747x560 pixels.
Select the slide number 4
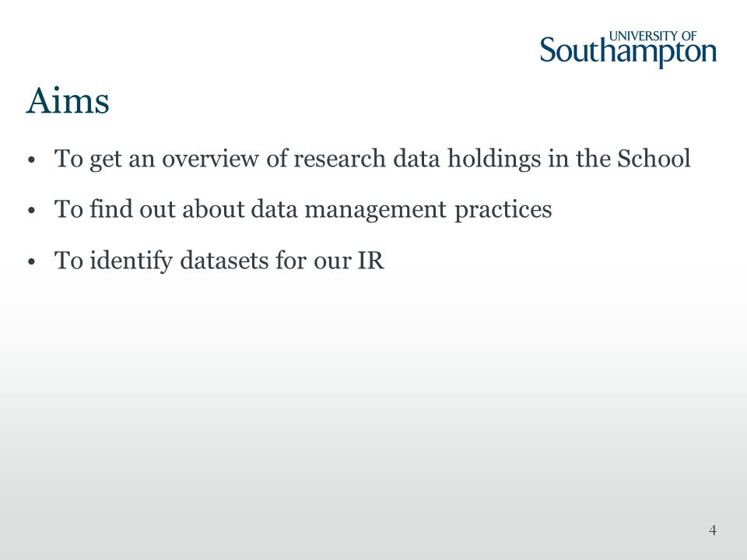[713, 530]
